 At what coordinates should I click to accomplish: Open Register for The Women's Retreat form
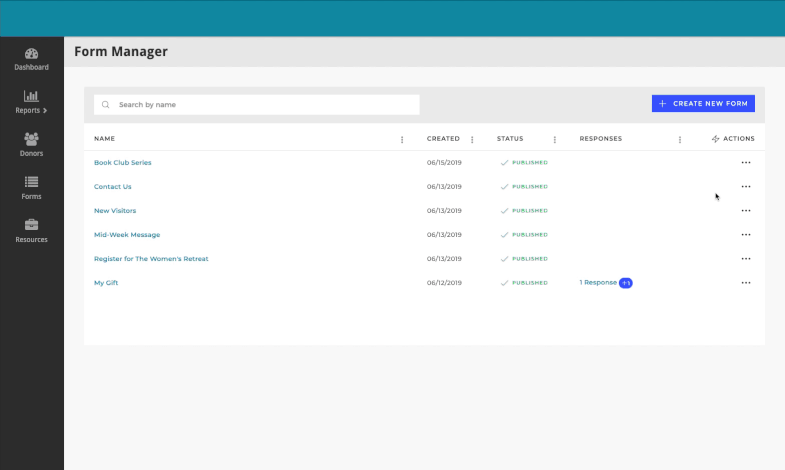[151, 259]
